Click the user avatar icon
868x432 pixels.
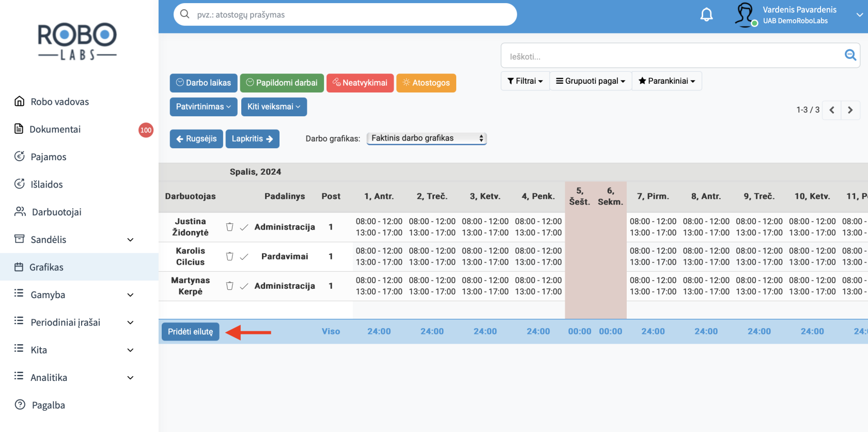(746, 14)
